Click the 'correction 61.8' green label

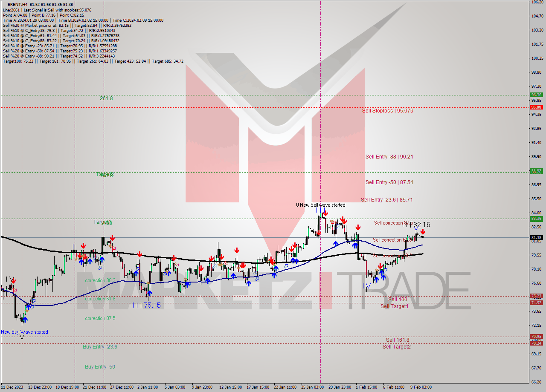[x=100, y=299]
